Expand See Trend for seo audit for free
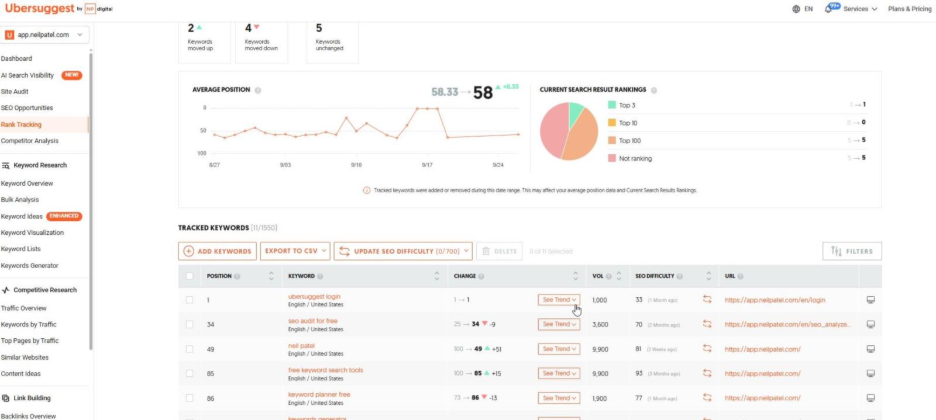The height and width of the screenshot is (420, 936). tap(559, 324)
